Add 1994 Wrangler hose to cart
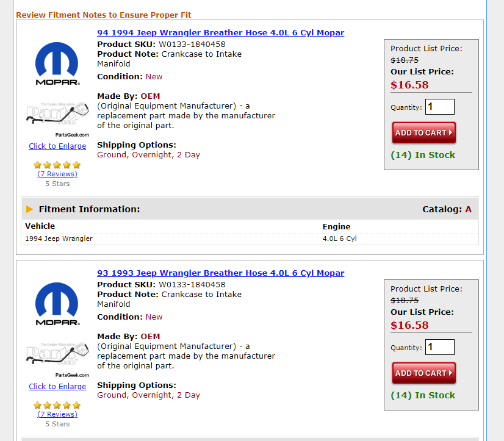Image resolution: width=504 pixels, height=441 pixels. [x=423, y=132]
